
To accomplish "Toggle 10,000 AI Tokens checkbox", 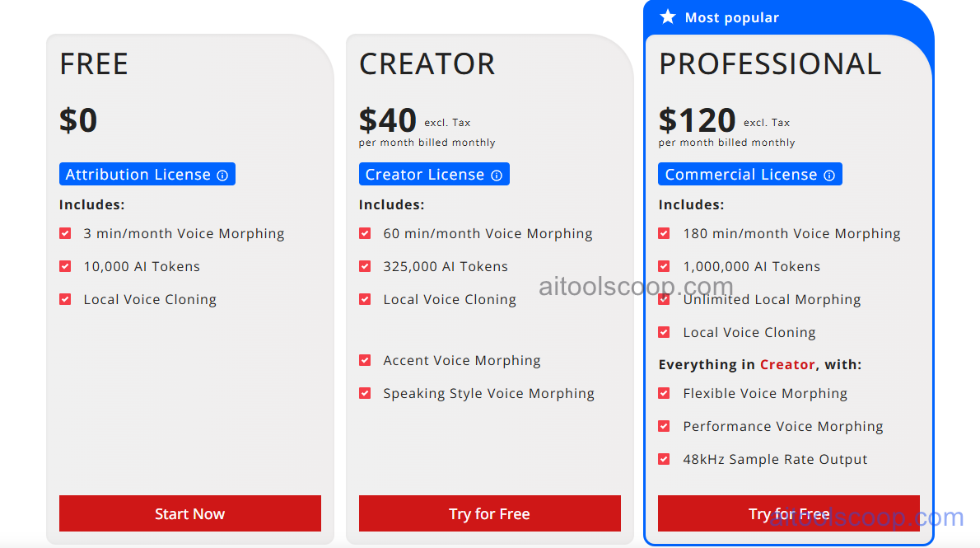I will [x=65, y=266].
